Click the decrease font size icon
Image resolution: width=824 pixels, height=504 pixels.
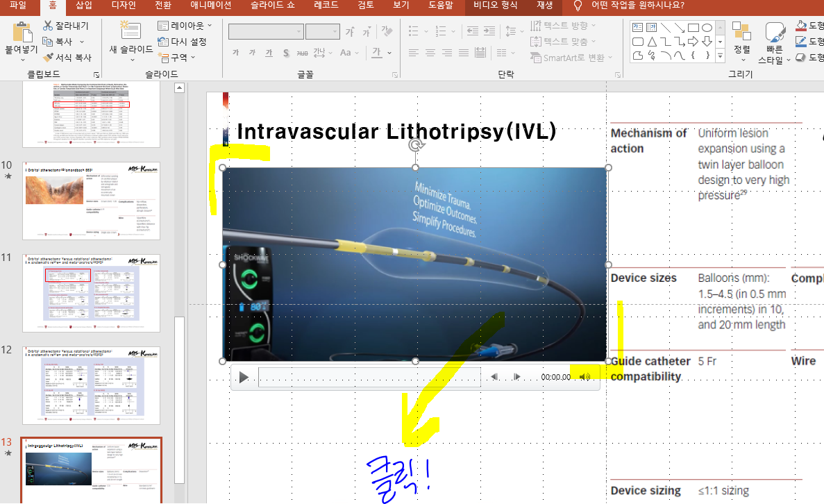(367, 32)
